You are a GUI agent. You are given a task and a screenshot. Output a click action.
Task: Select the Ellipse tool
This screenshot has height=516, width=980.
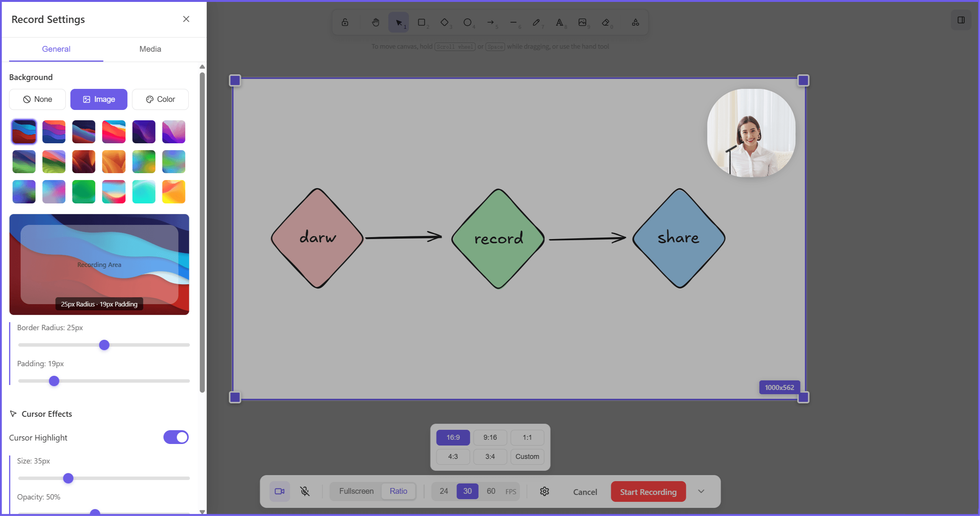coord(468,22)
